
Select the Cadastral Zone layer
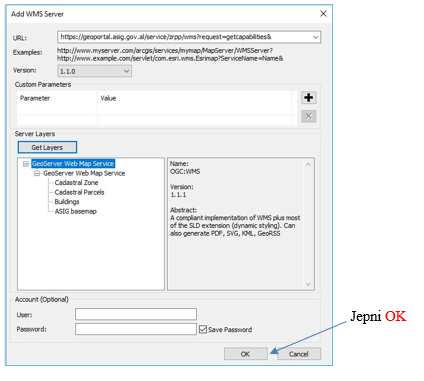coord(76,183)
